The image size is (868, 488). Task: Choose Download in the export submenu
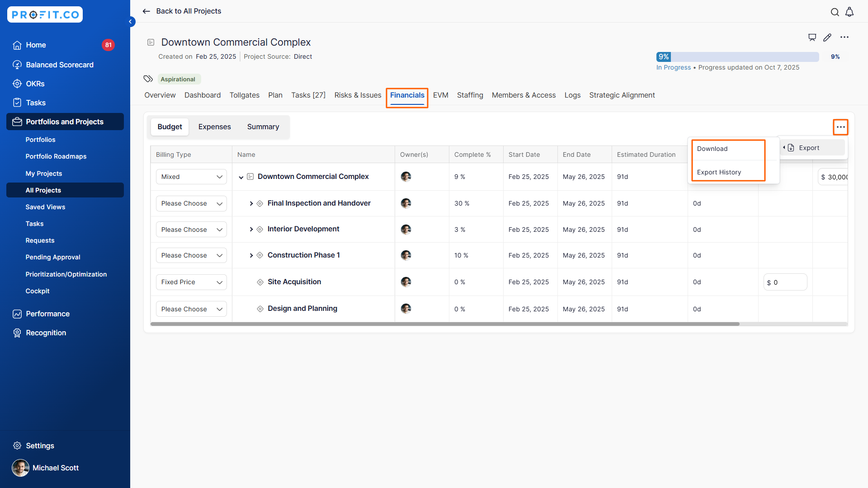712,149
